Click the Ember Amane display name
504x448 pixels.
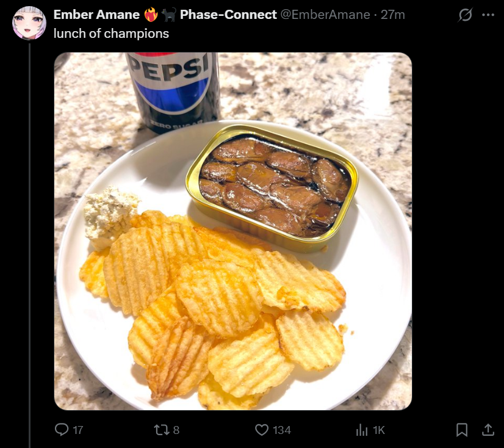(x=96, y=15)
